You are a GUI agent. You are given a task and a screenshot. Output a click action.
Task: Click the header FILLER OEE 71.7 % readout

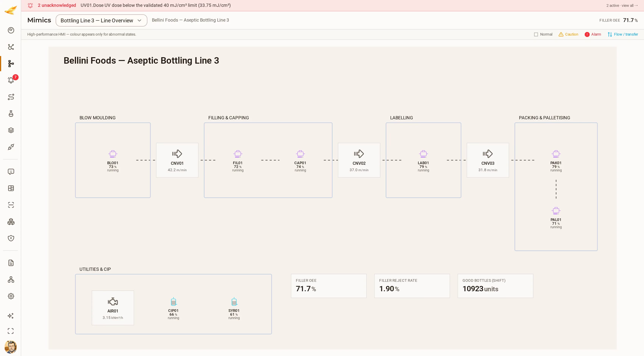pyautogui.click(x=618, y=20)
